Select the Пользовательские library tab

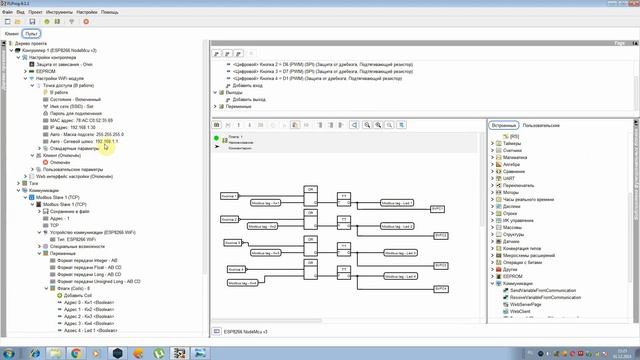pyautogui.click(x=541, y=126)
